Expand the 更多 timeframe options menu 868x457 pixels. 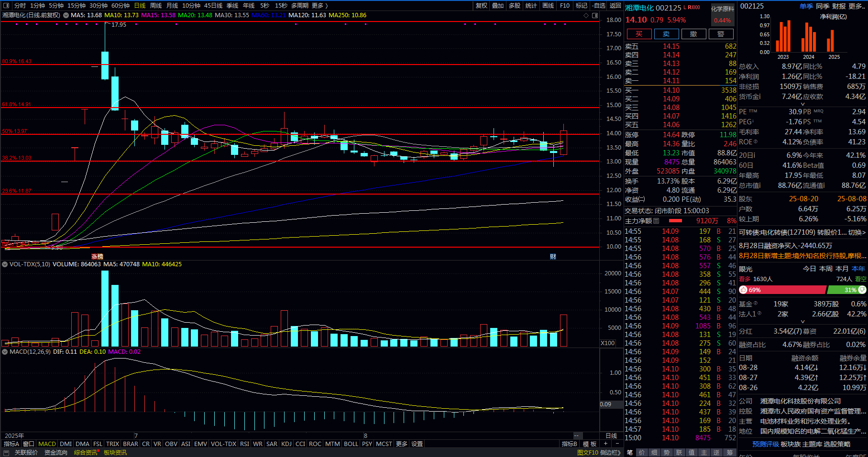[x=319, y=6]
